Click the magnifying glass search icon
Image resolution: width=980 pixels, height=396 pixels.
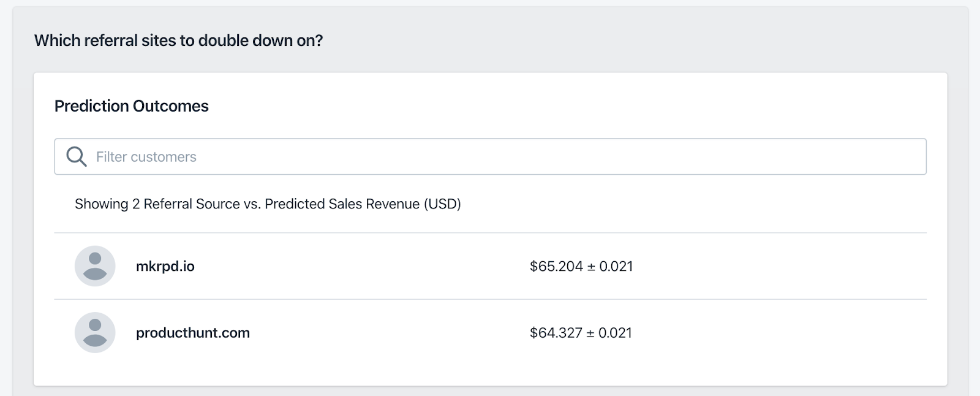click(77, 157)
